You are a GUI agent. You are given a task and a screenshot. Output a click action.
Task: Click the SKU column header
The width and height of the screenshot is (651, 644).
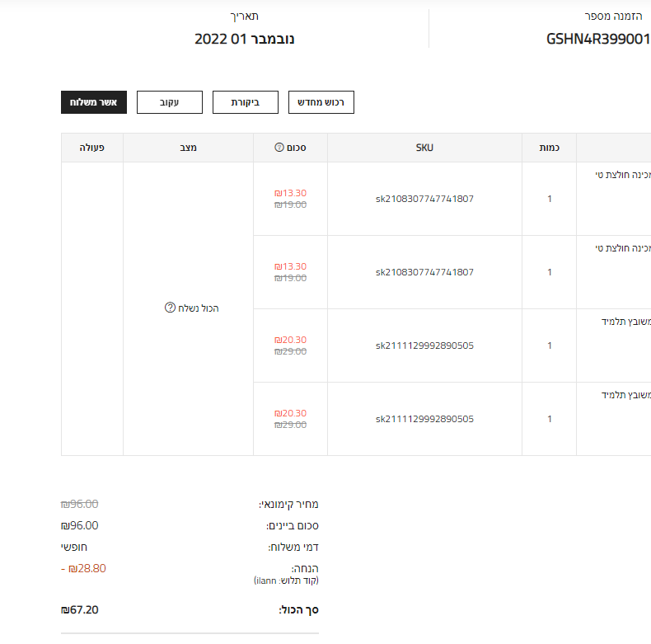click(x=424, y=148)
